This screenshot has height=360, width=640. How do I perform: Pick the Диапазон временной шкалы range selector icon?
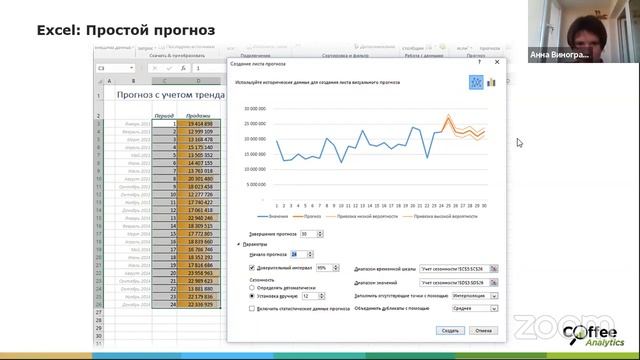click(493, 269)
